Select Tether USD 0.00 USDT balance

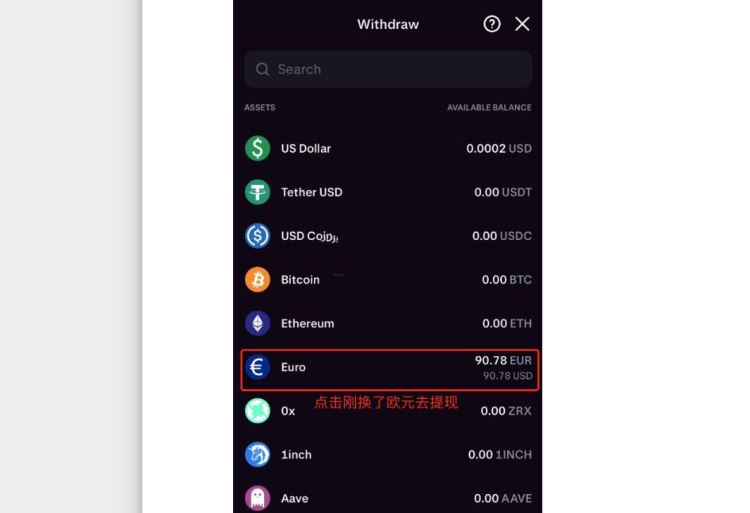[x=503, y=192]
